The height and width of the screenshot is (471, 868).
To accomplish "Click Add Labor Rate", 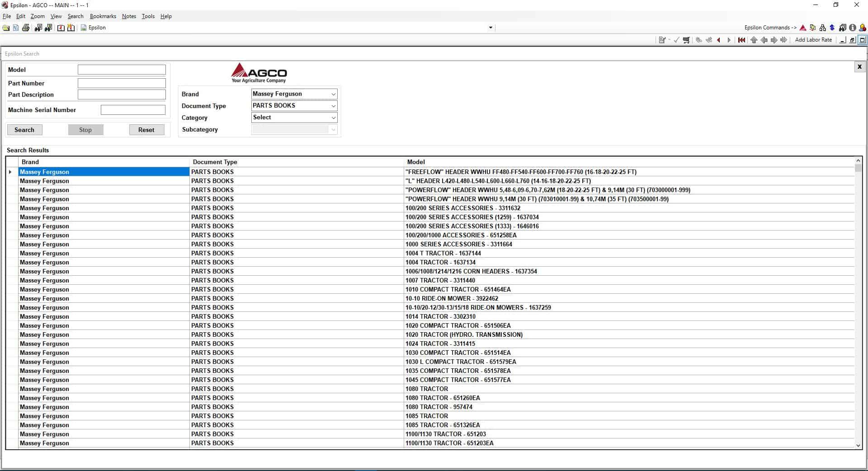I will click(x=813, y=40).
